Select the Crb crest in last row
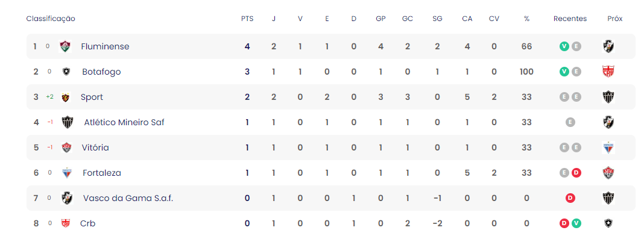Screen dimensions: 644x248 click(65, 223)
